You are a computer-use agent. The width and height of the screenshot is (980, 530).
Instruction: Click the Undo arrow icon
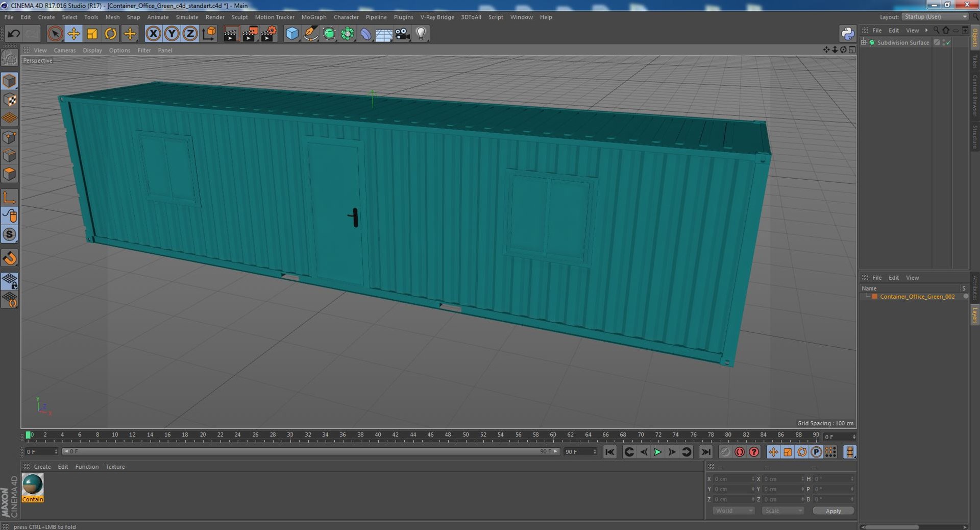coord(14,34)
